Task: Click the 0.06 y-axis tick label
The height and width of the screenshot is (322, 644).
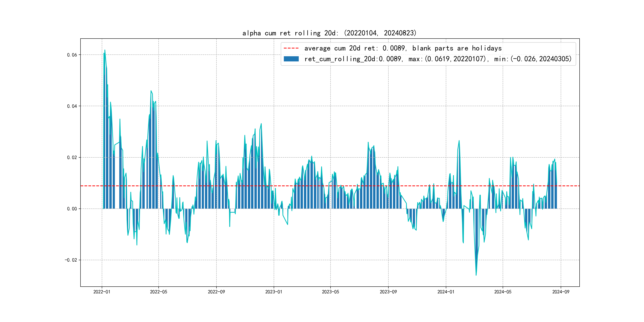Action: (72, 55)
